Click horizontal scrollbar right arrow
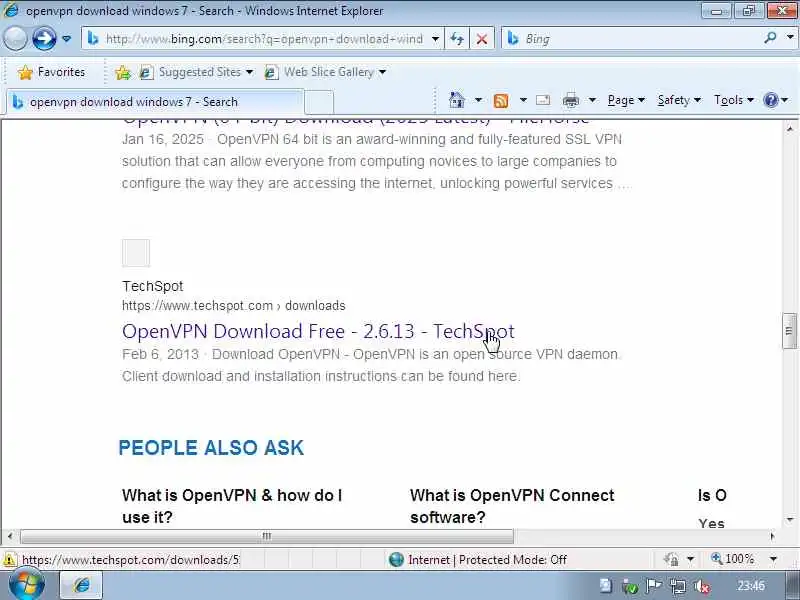The image size is (800, 600). [x=772, y=536]
